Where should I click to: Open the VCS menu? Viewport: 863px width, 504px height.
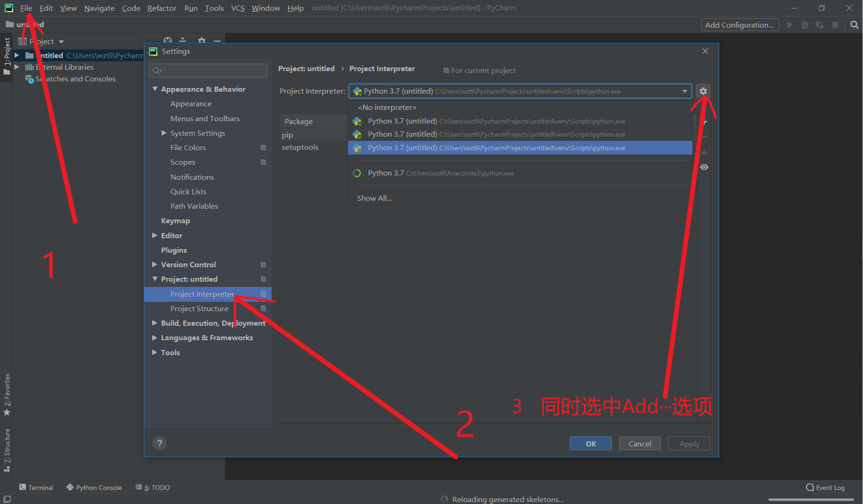pos(238,8)
